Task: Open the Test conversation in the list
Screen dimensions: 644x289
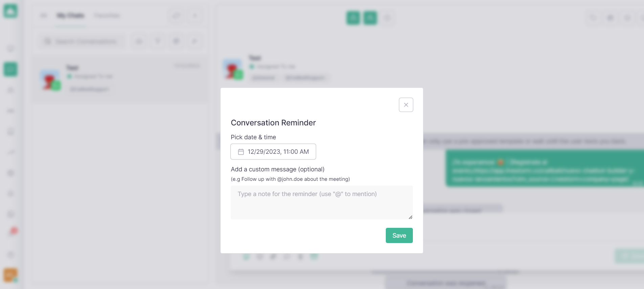Action: point(120,79)
